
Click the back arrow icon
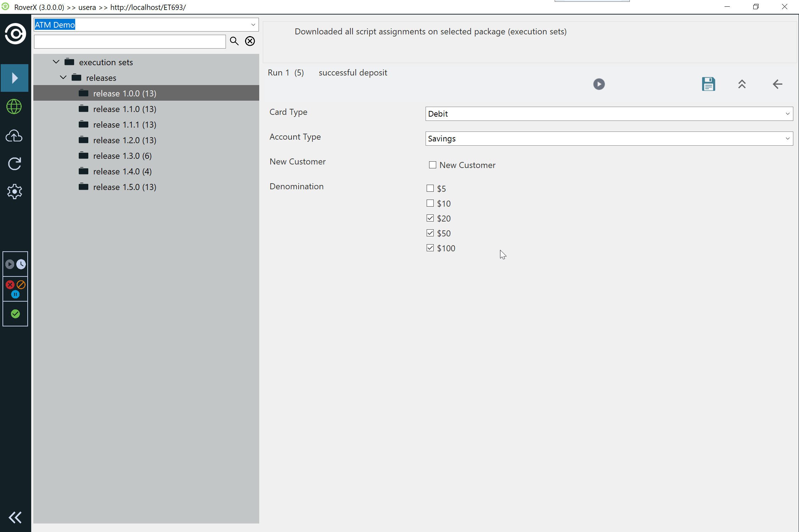777,84
